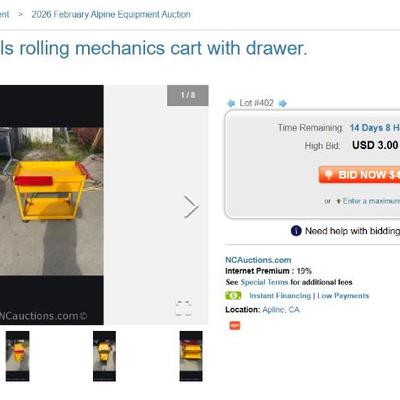
Task: Select the third cart thumbnail
Action: point(191,356)
